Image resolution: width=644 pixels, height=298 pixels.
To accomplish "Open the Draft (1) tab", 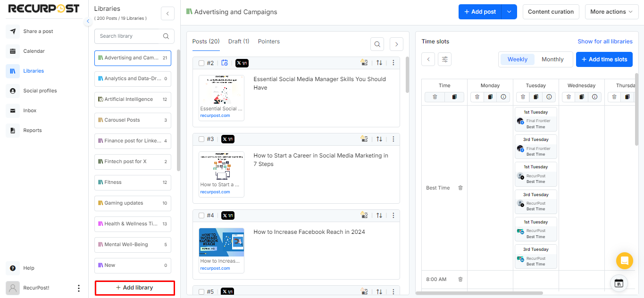I will coord(239,41).
